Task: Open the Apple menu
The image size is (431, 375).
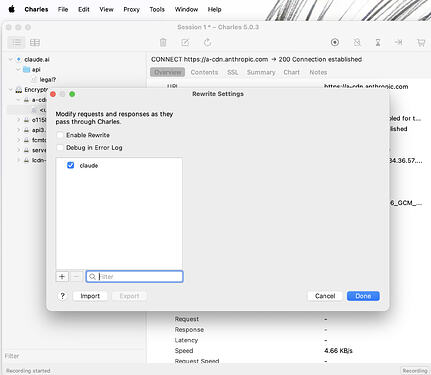Action: pos(12,9)
